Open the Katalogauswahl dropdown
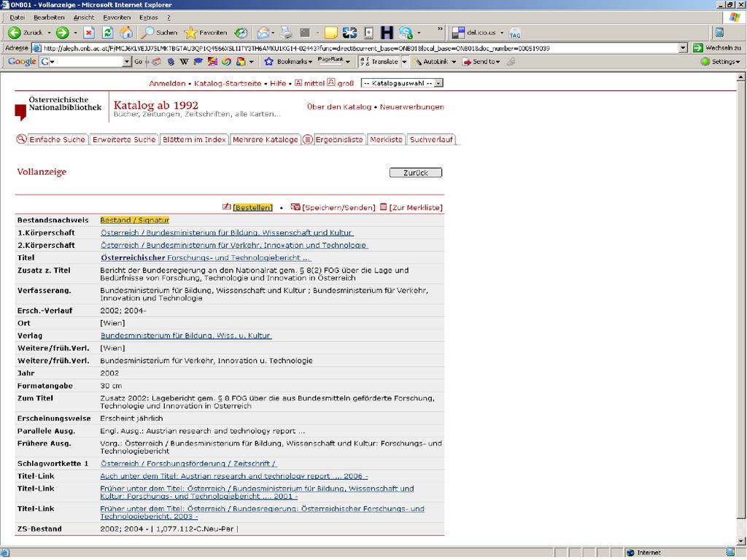This screenshot has width=747, height=560. point(402,83)
